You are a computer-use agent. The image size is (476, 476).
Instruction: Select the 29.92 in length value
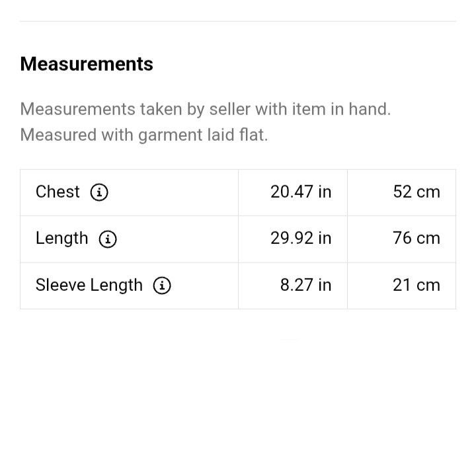coord(301,238)
